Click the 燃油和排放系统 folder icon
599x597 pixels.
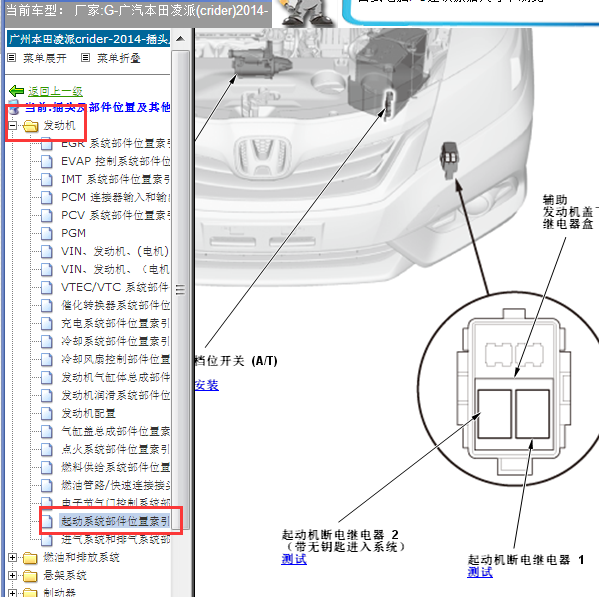click(30, 558)
